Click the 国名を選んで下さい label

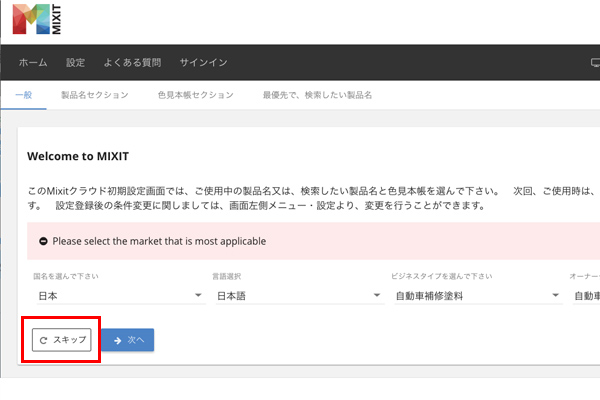coord(66,276)
